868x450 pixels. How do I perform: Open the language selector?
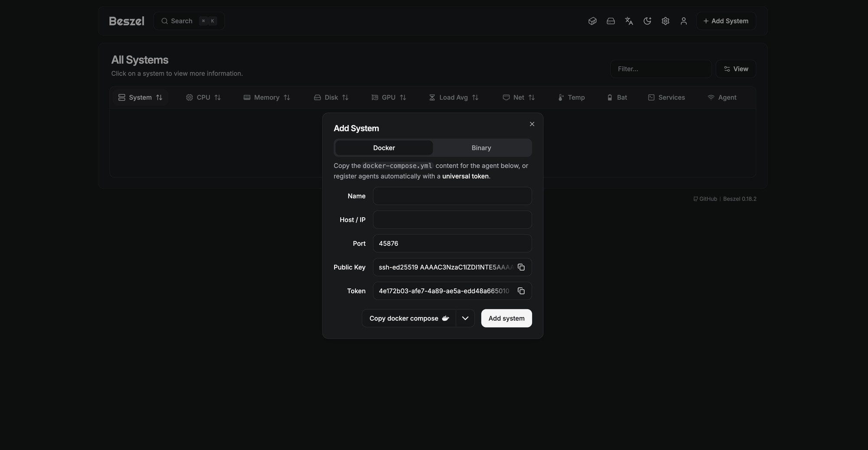tap(629, 20)
